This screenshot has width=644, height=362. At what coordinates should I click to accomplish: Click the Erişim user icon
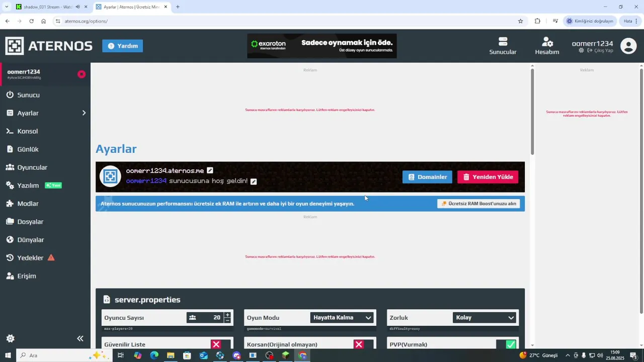[10, 276]
